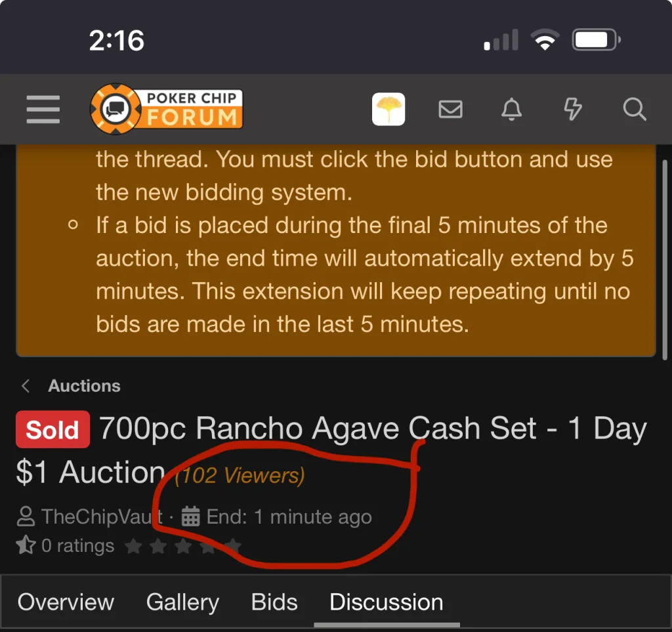Open the search magnifying glass
Screen dimensions: 672x632
pos(635,109)
